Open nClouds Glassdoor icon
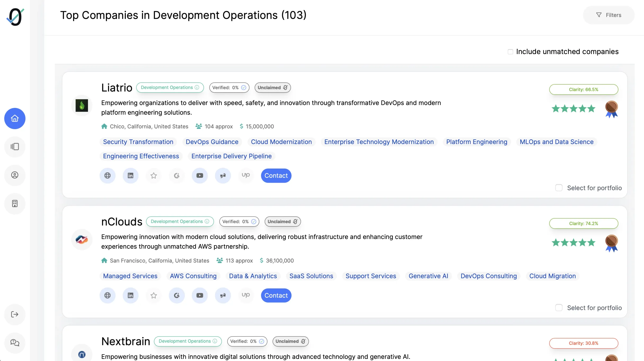The height and width of the screenshot is (361, 644). [223, 295]
